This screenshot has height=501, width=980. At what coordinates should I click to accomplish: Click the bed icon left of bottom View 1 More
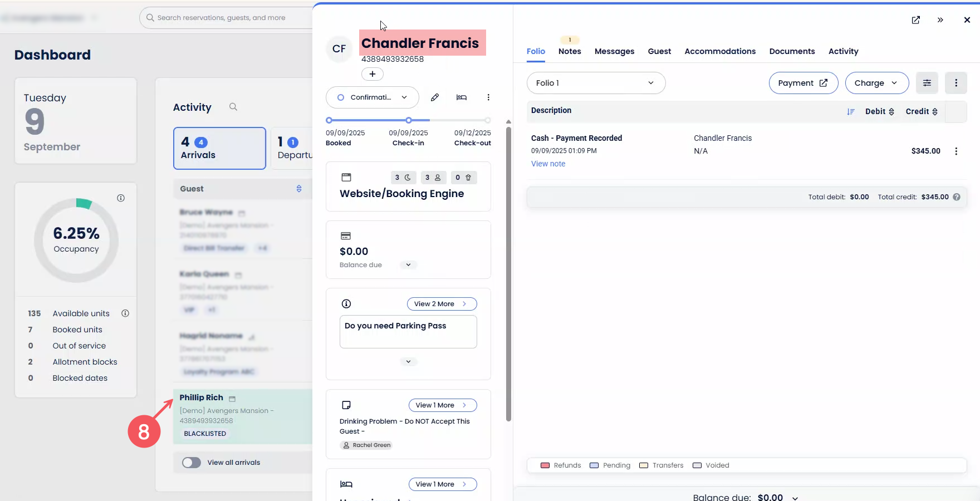346,484
